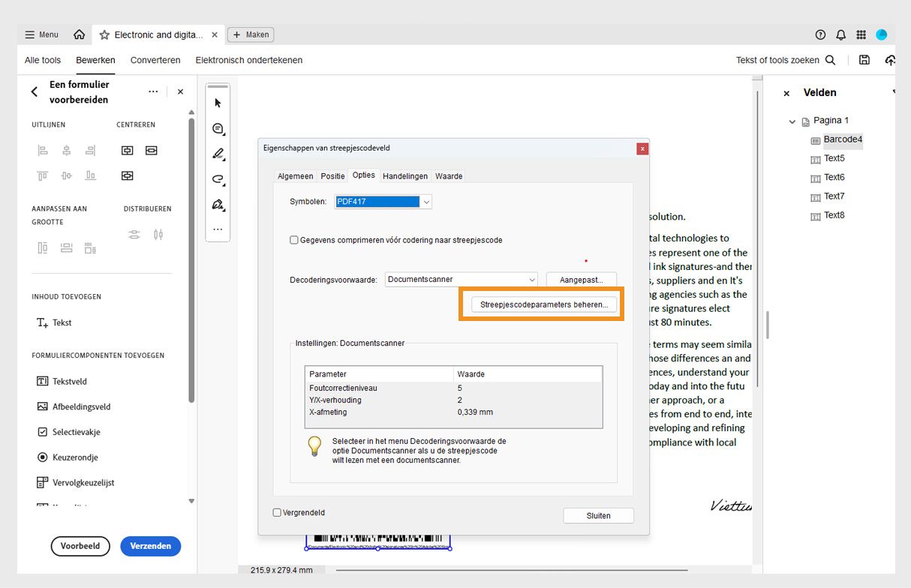Image resolution: width=911 pixels, height=588 pixels.
Task: Select the Text6 field in Velden
Action: (x=834, y=177)
